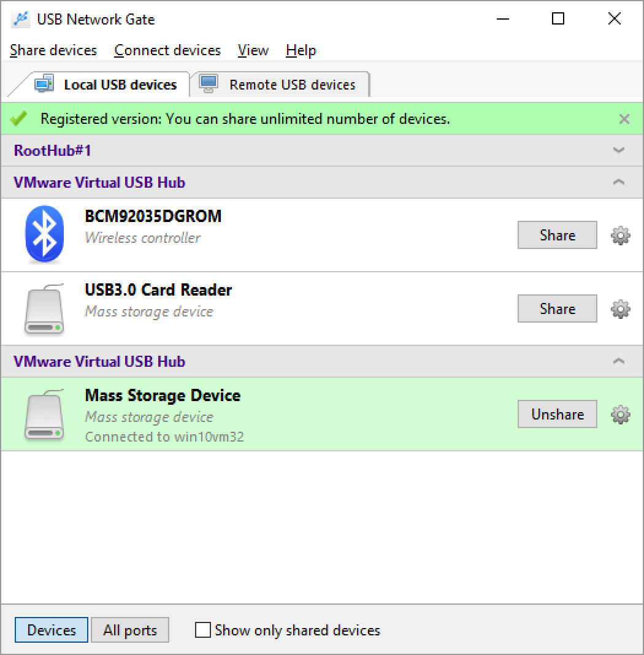Dismiss the registered version notification

(x=624, y=118)
